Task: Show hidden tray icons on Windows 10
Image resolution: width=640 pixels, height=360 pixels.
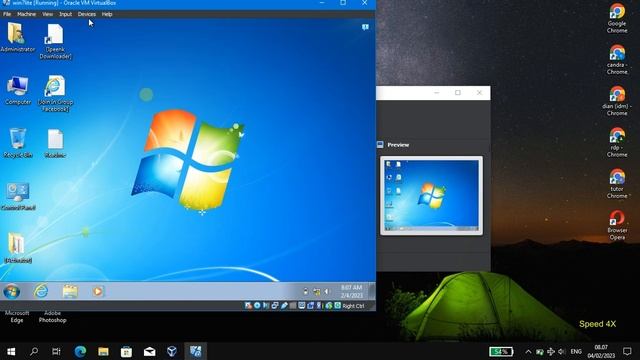Action: pos(528,351)
